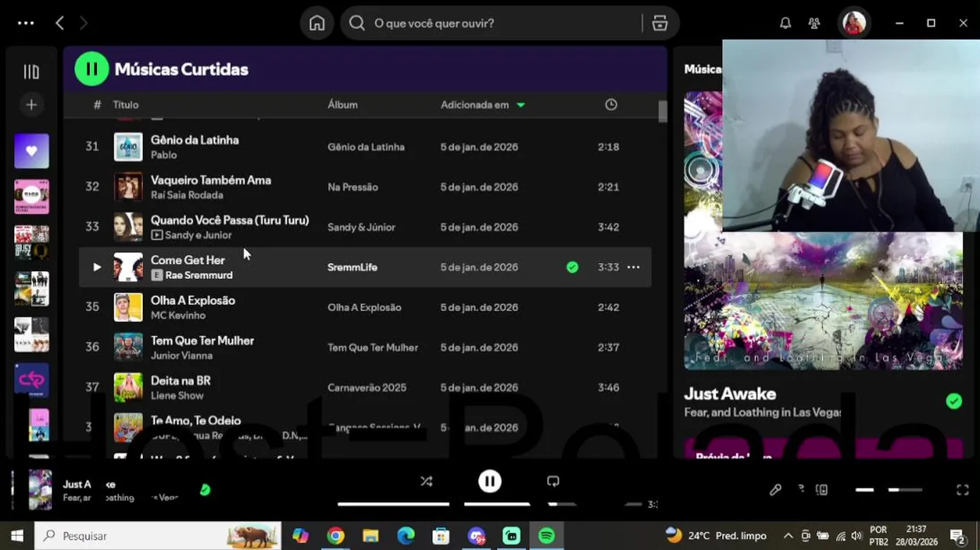
Task: Click the now playing cover thumbnail in bottom bar
Action: tap(40, 489)
